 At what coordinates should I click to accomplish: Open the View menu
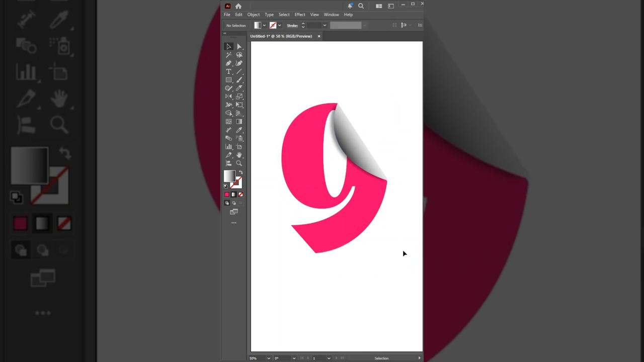click(x=314, y=15)
